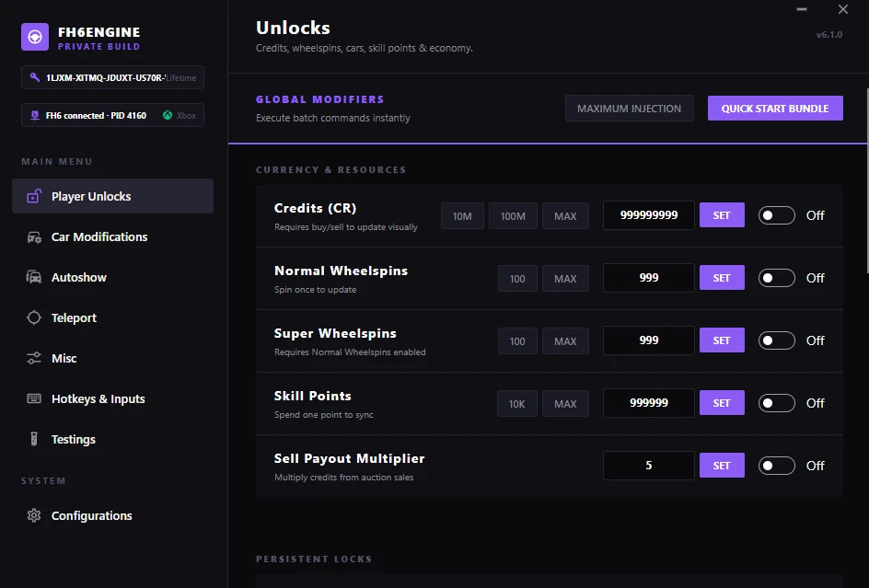Click the Xbox platform icon

(x=168, y=115)
